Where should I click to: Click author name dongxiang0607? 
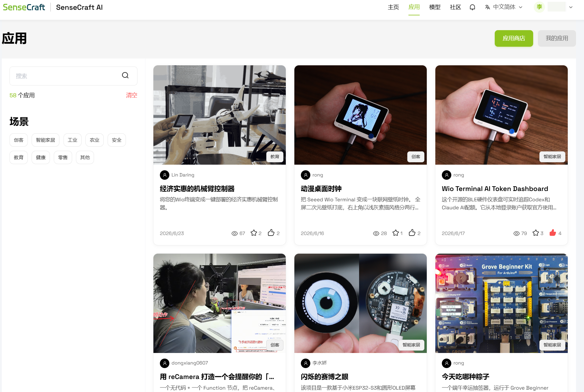tap(190, 363)
